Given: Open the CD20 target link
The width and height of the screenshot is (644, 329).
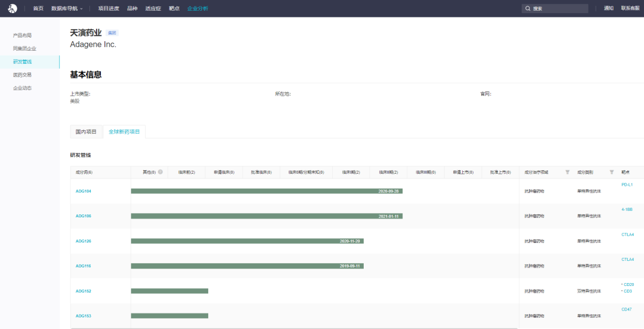Looking at the screenshot, I should click(x=629, y=285).
